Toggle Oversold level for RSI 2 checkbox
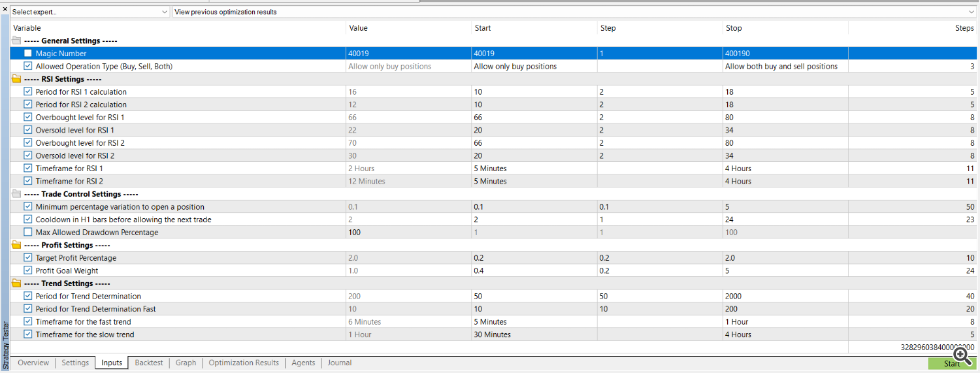Screen dimensions: 980x373 click(x=27, y=155)
